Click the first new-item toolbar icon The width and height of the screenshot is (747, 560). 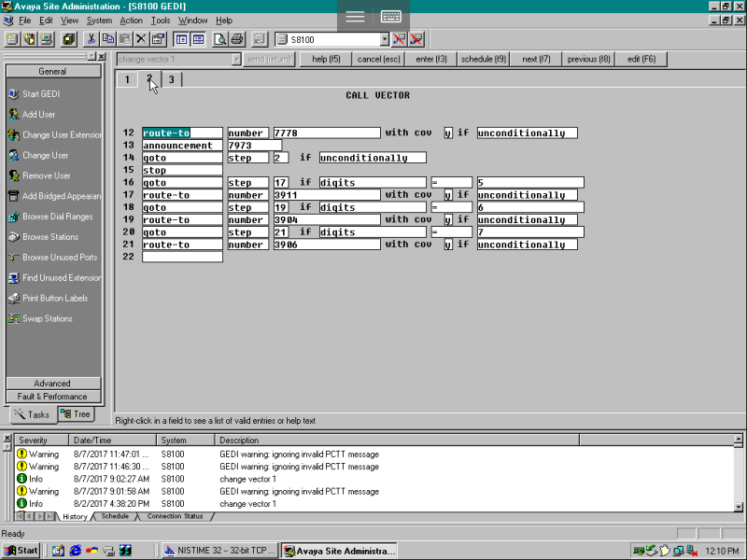point(12,39)
